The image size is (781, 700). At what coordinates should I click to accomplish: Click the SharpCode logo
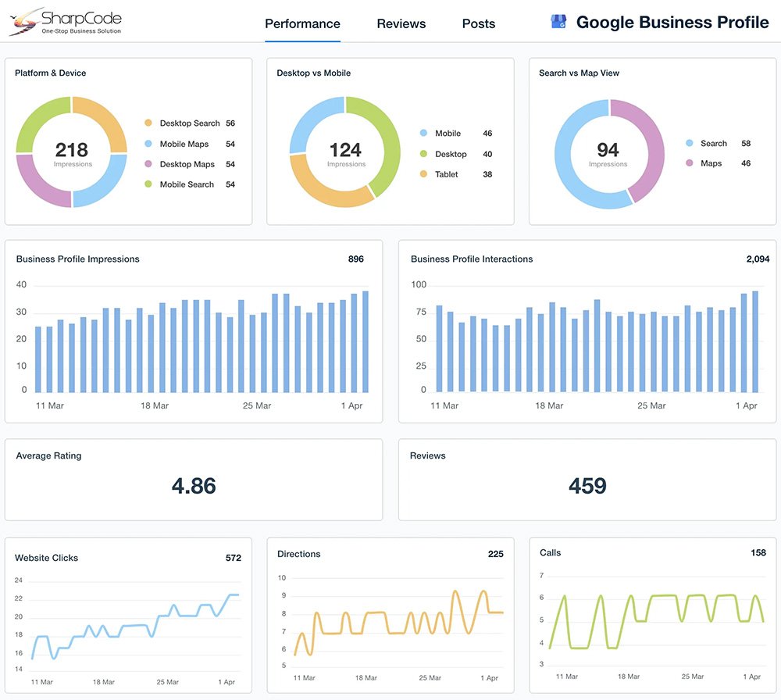(66, 21)
